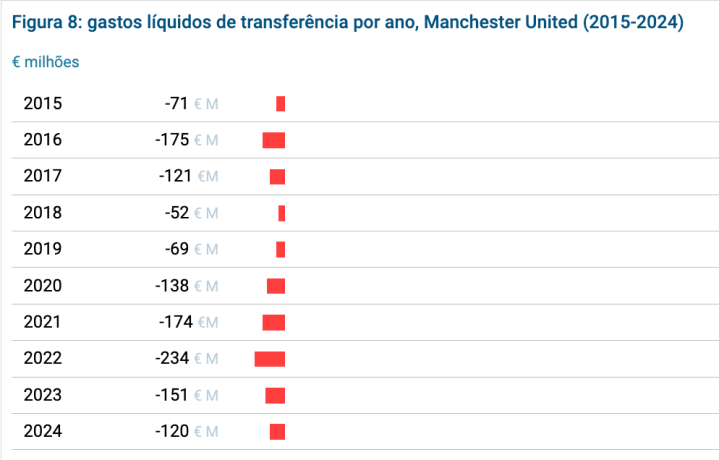This screenshot has width=719, height=460.
Task: Click the red bar for 2019
Action: click(281, 249)
